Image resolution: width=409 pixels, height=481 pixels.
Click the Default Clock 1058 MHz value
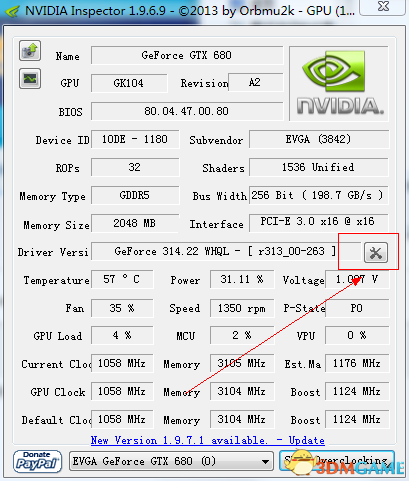pyautogui.click(x=122, y=419)
